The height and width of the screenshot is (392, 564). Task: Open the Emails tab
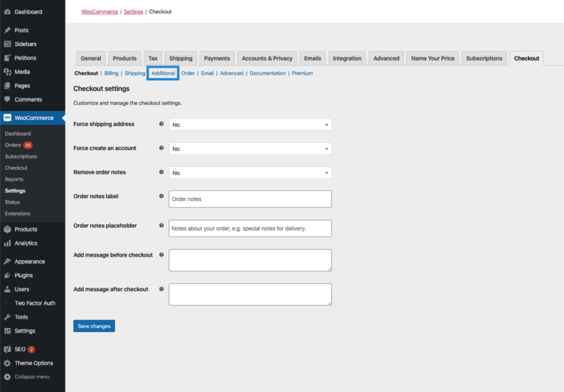pos(312,59)
